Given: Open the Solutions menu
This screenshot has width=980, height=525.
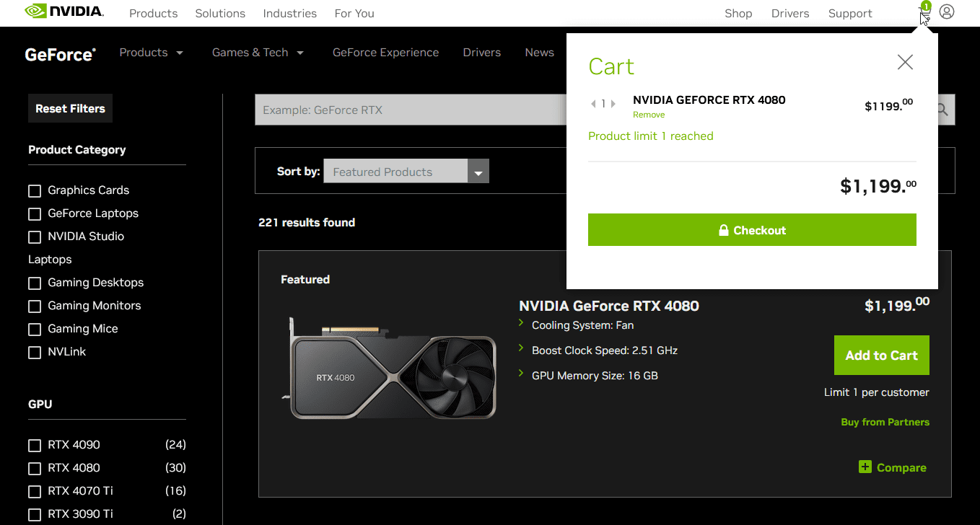Looking at the screenshot, I should [x=220, y=13].
